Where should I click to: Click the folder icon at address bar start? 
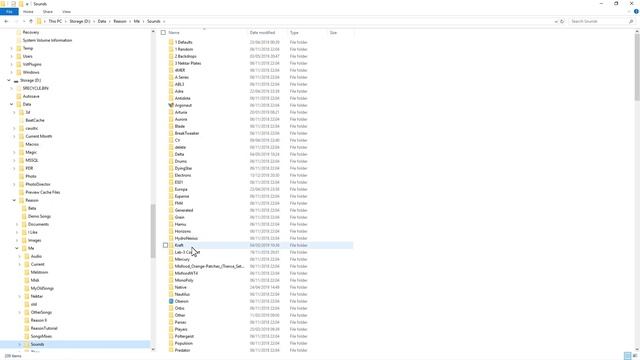[x=40, y=21]
